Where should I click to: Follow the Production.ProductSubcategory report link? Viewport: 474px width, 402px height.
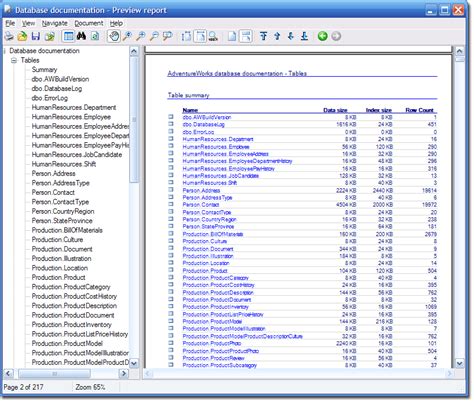point(220,365)
